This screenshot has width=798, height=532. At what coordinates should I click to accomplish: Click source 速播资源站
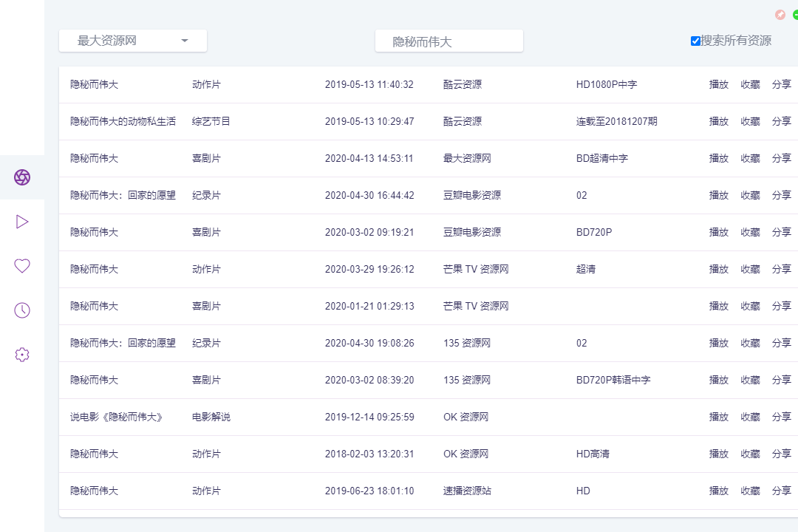pyautogui.click(x=467, y=491)
